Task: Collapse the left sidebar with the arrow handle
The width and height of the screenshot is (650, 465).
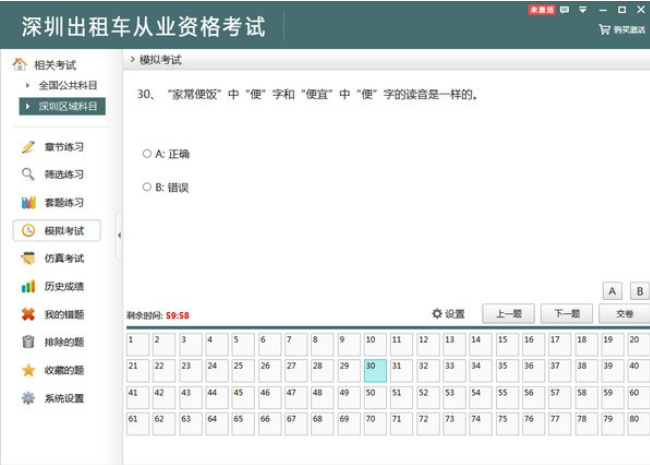Action: 119,235
